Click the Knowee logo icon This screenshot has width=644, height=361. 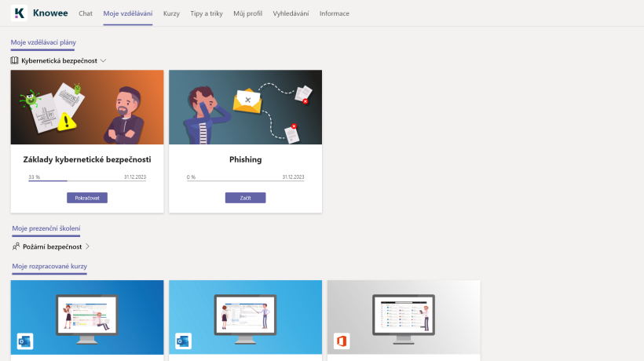[20, 13]
